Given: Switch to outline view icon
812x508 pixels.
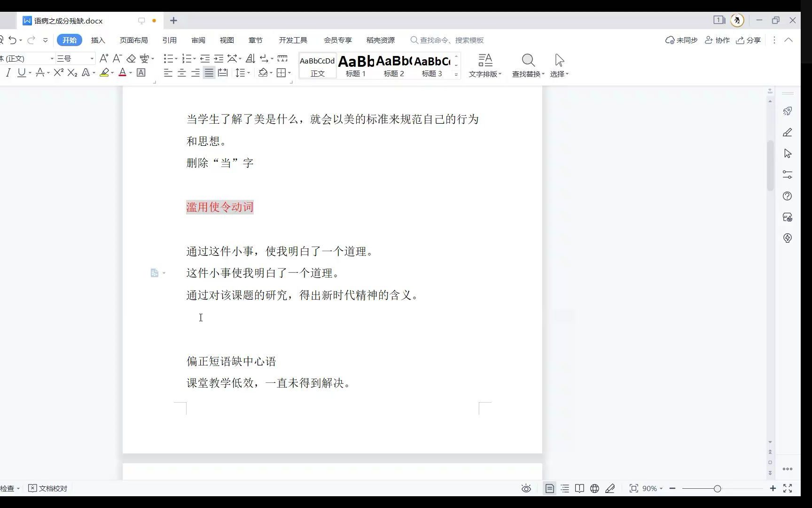Looking at the screenshot, I should tap(565, 488).
